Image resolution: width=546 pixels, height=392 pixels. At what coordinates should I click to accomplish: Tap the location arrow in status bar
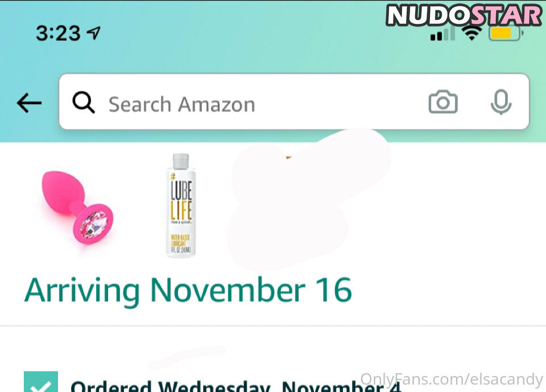pyautogui.click(x=93, y=33)
